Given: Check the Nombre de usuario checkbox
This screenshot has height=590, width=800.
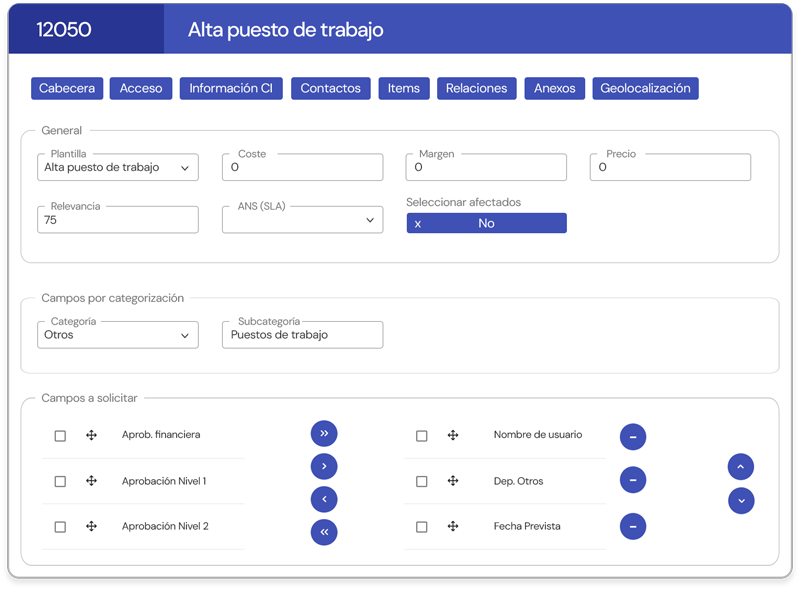Looking at the screenshot, I should point(421,436).
